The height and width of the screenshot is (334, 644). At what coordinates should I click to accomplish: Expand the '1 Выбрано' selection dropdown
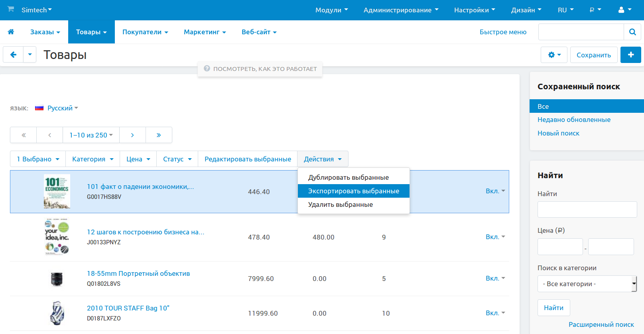pos(38,159)
